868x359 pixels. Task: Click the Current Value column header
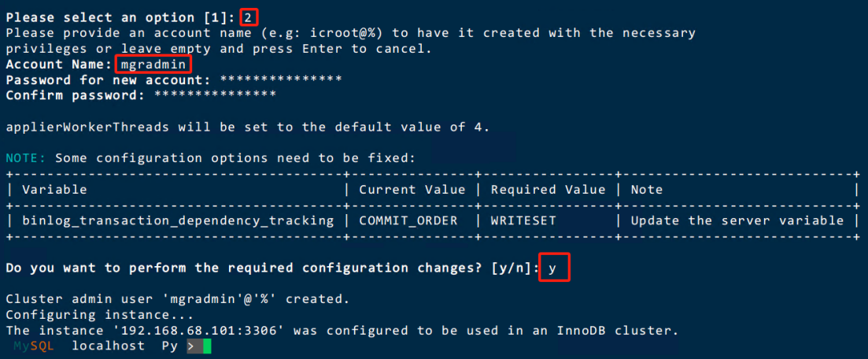(x=412, y=190)
